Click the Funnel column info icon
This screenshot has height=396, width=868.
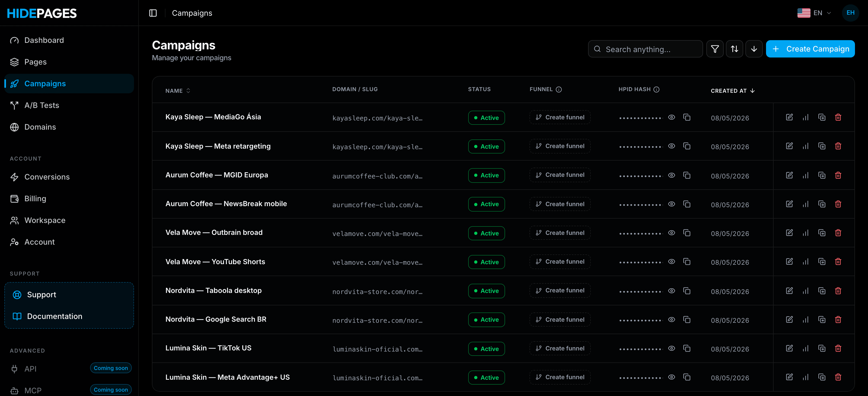[559, 89]
